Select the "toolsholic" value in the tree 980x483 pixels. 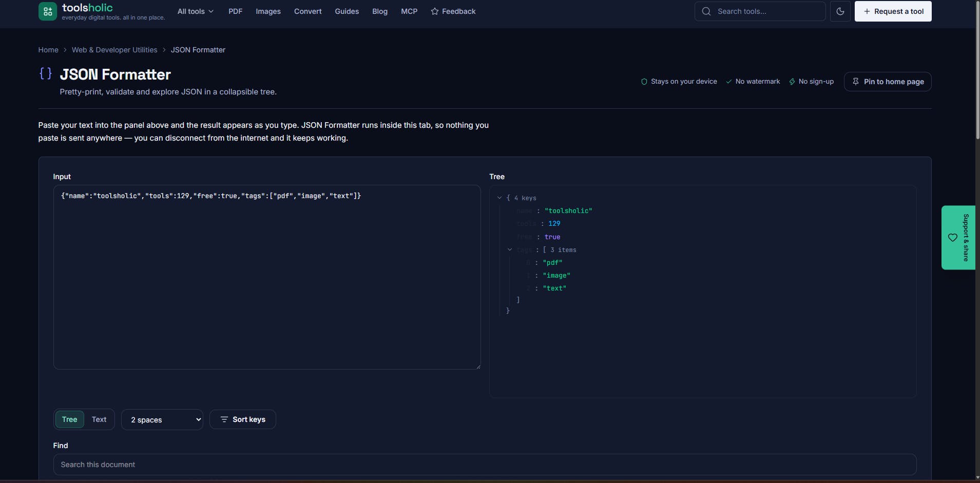pos(568,211)
